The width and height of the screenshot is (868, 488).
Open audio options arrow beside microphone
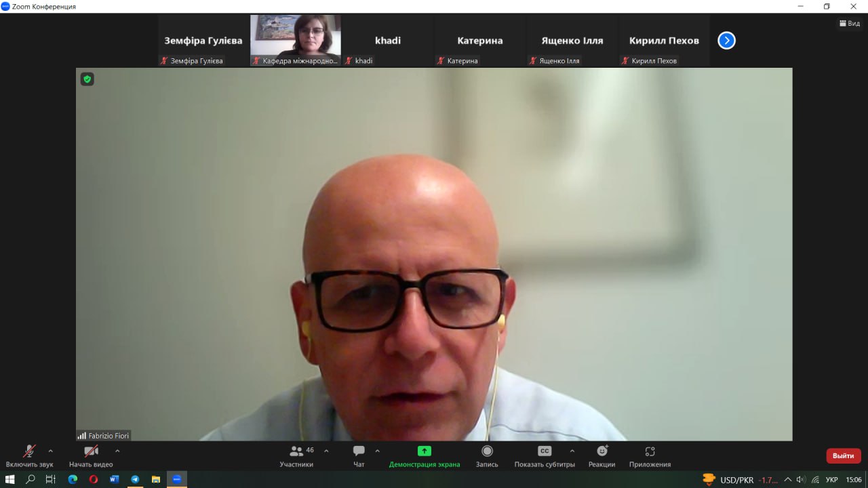point(50,451)
